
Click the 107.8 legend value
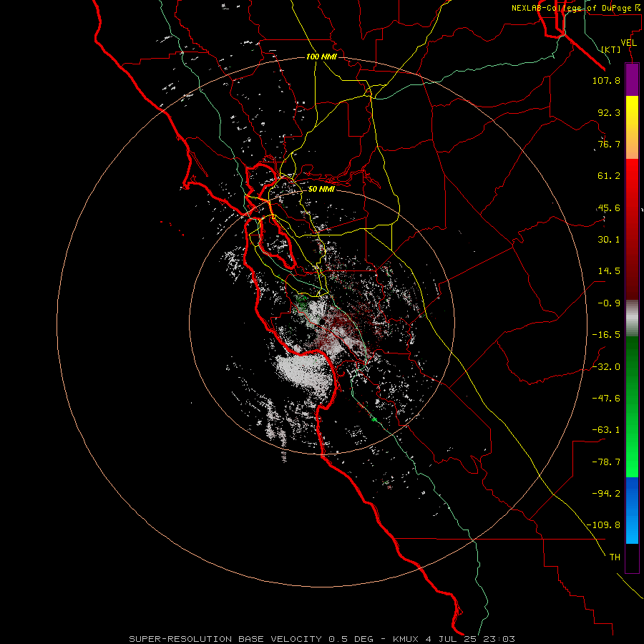click(x=606, y=80)
